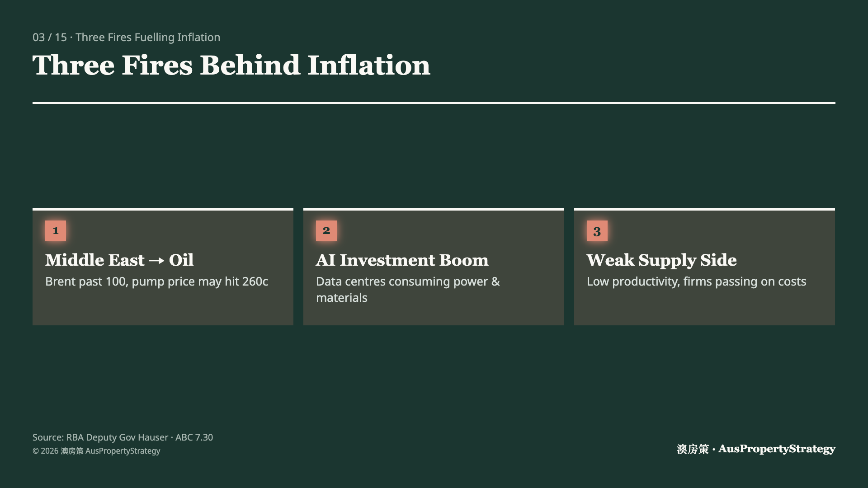Image resolution: width=868 pixels, height=488 pixels.
Task: Click the number 2 badge
Action: point(326,231)
